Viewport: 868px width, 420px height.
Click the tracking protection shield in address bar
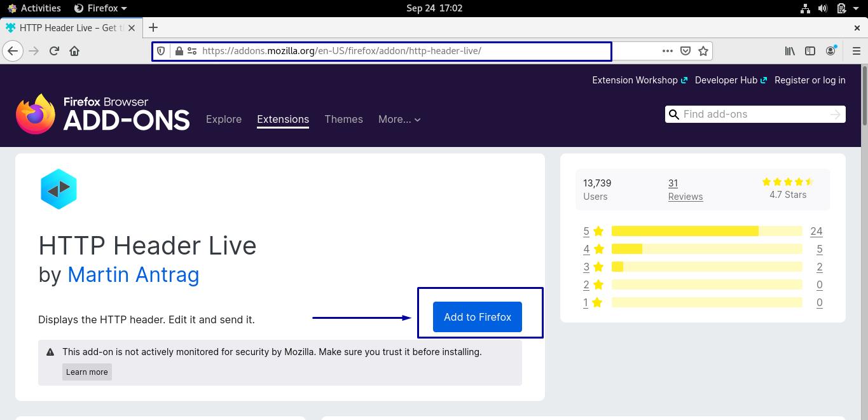pyautogui.click(x=161, y=51)
